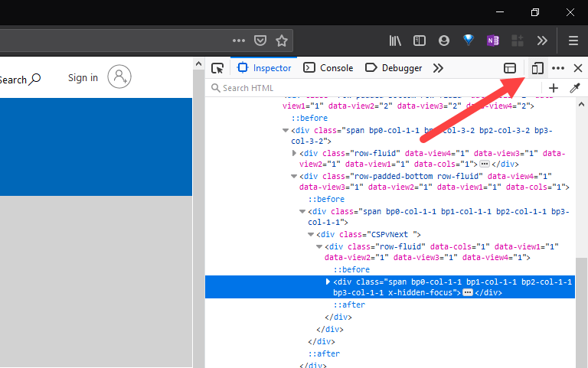Select the ::before node above x-hidden-focus div

click(351, 269)
